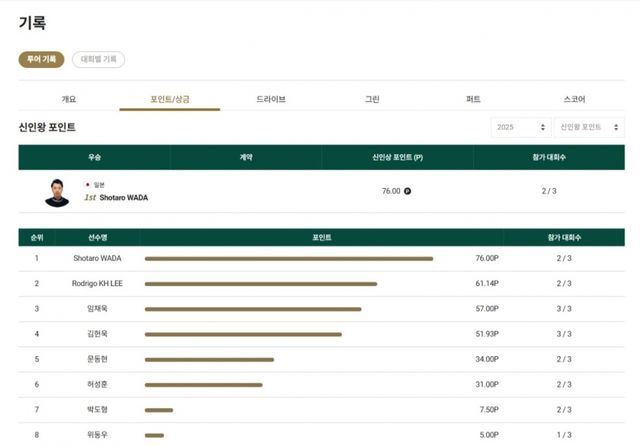Select player 임채욱 in the ranking table
Image resolution: width=640 pixels, height=446 pixels.
(98, 309)
